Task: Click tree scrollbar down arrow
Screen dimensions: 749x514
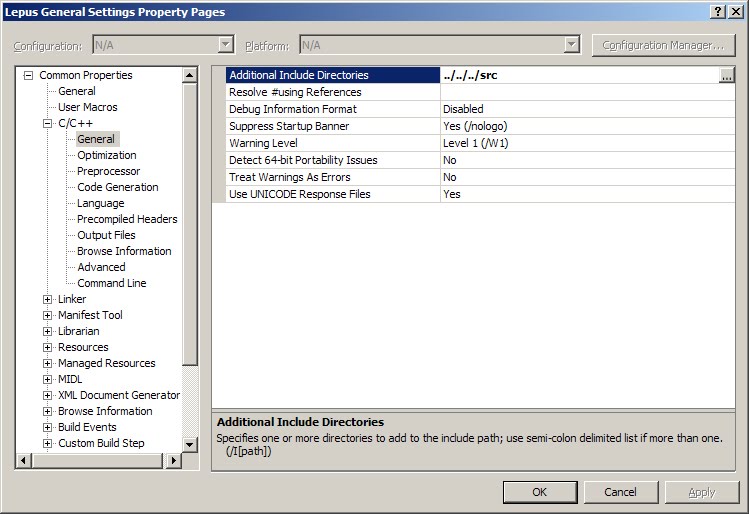Action: [x=190, y=444]
